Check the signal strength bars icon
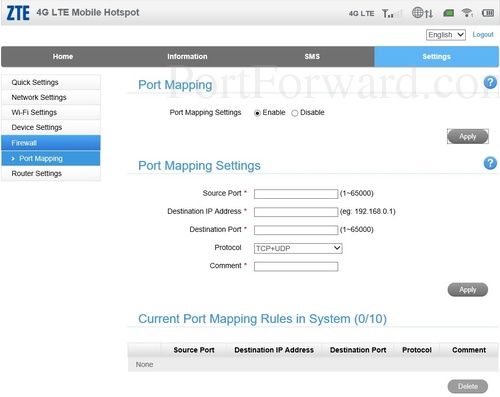This screenshot has height=397, width=500. click(x=392, y=13)
